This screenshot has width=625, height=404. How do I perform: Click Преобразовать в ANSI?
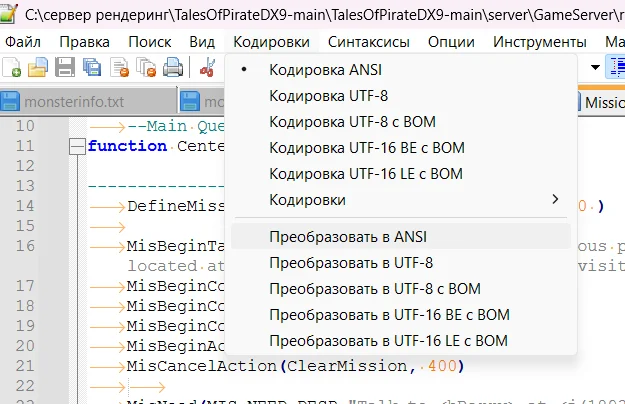(348, 237)
